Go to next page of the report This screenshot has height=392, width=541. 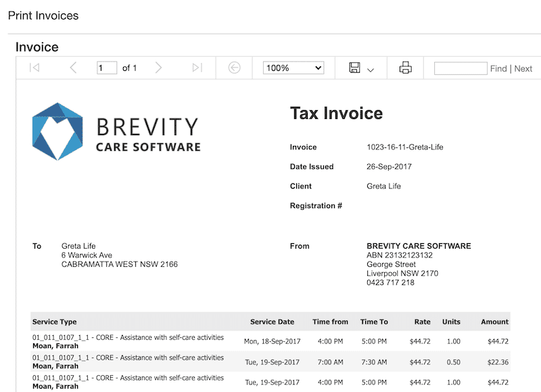coord(158,68)
